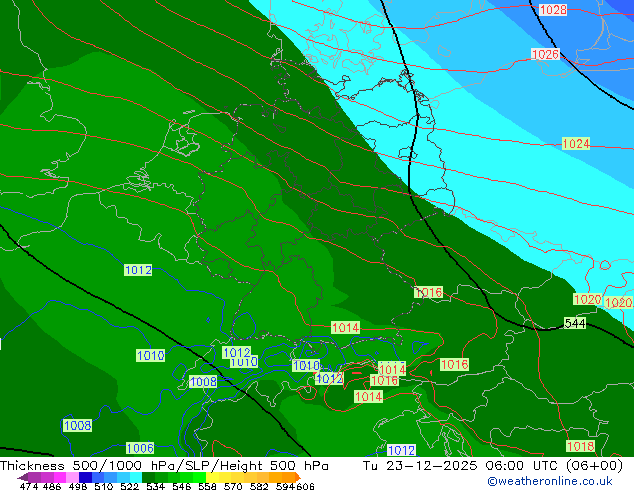Click the black 544 height contour label
Viewport: 634px width, 490px height.
(x=575, y=323)
